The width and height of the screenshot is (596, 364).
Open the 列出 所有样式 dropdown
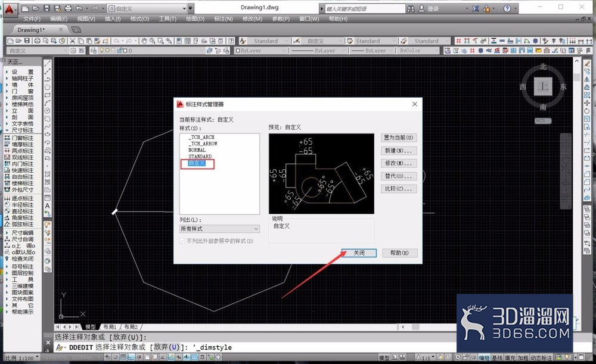220,229
